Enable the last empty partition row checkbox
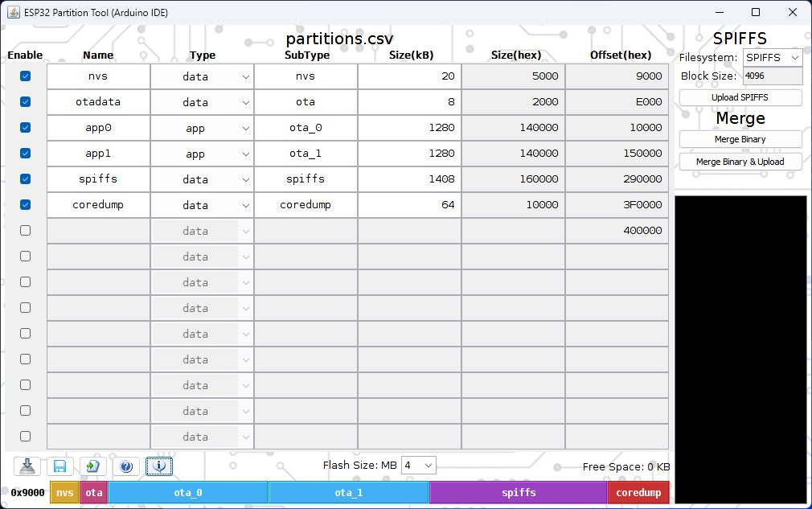The image size is (812, 509). [25, 436]
